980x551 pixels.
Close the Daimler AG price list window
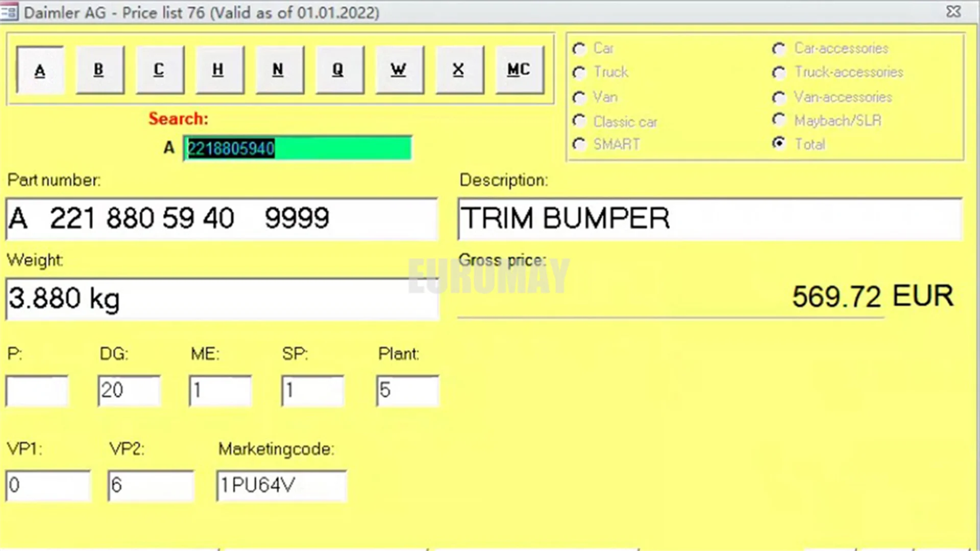click(953, 12)
